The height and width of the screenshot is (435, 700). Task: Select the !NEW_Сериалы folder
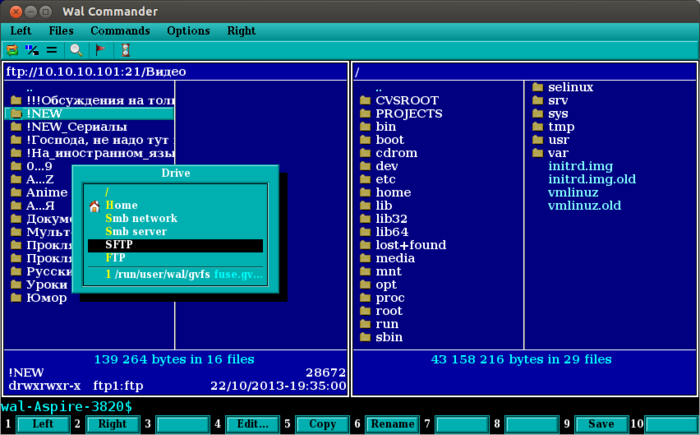[x=89, y=127]
